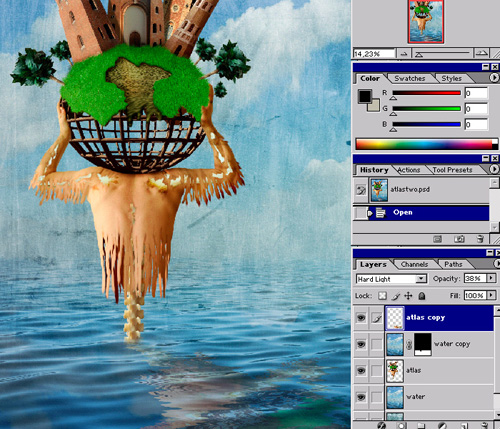
Task: Hide the atlas copy layer
Action: [361, 318]
